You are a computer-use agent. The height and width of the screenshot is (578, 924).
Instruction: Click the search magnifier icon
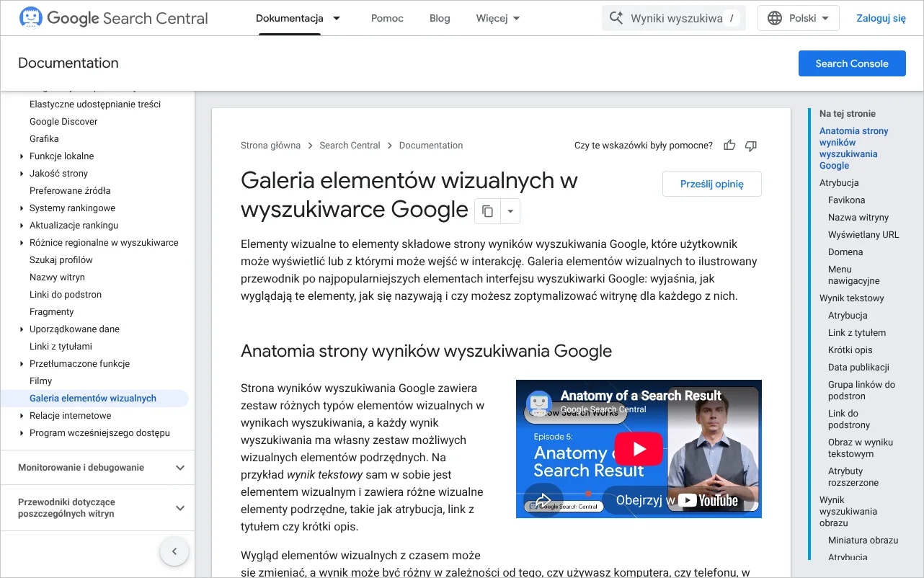click(616, 18)
